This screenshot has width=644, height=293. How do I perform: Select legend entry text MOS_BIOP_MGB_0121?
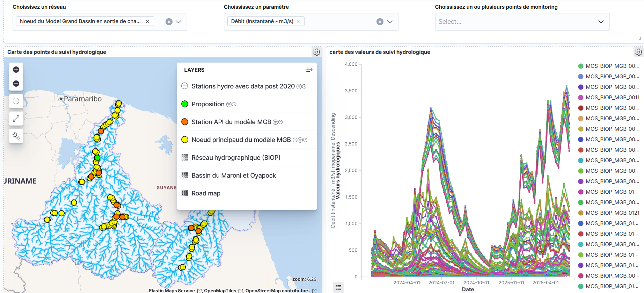pyautogui.click(x=613, y=213)
